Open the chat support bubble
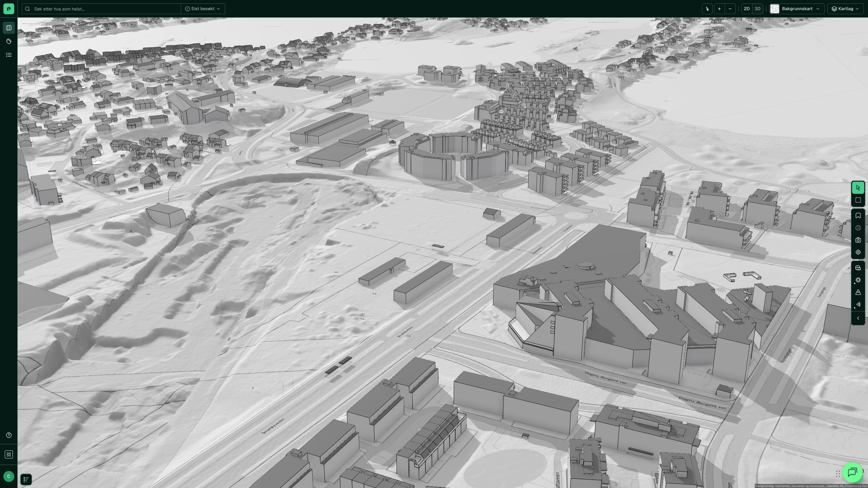868x488 pixels. pyautogui.click(x=852, y=472)
